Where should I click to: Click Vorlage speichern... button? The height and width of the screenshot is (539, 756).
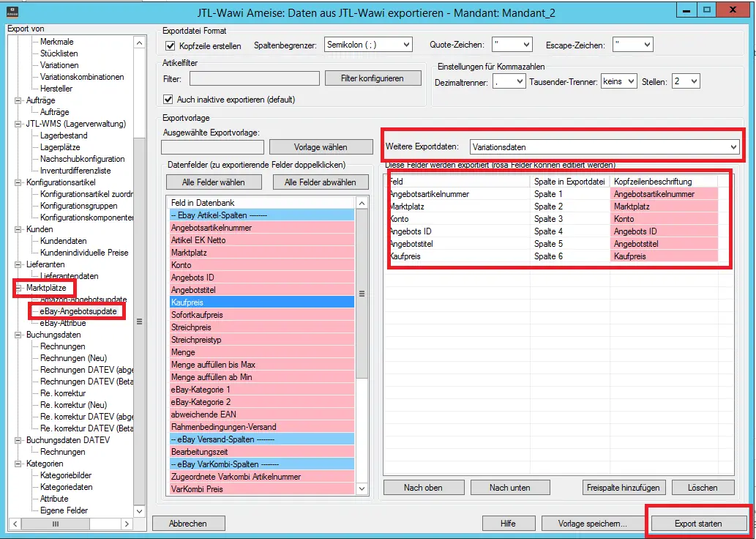pyautogui.click(x=593, y=524)
